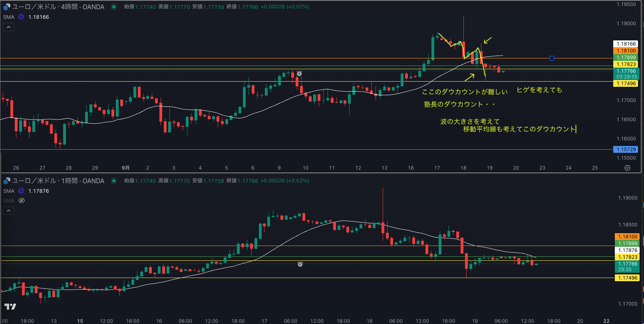Select the text note ここのダウカウントが難しい
This screenshot has width=644, height=324.
[465, 92]
